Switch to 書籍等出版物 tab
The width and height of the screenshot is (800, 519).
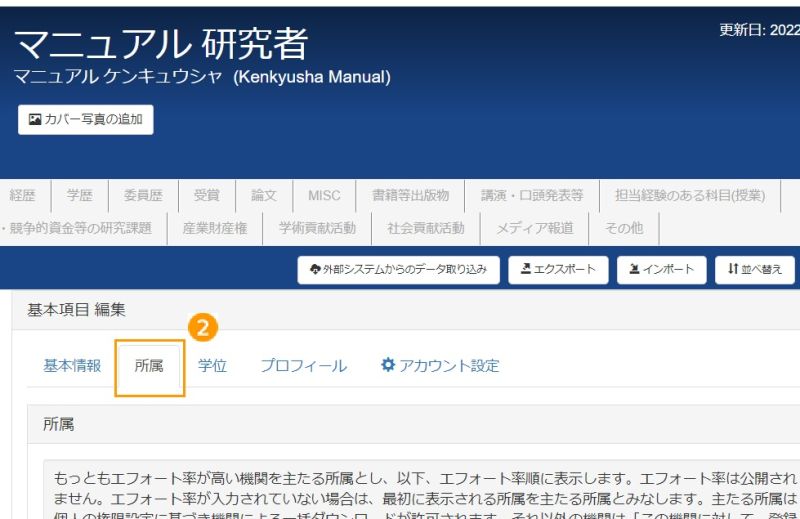(410, 195)
